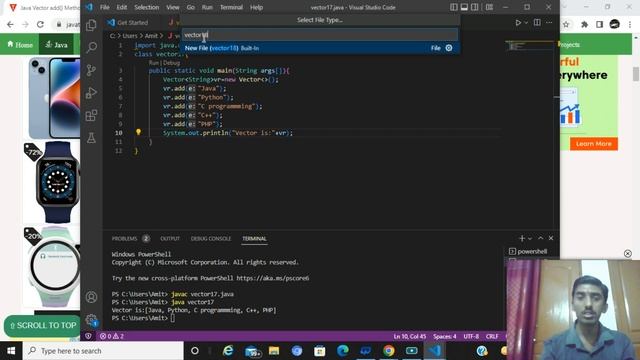Screen dimensions: 640x360
Task: Run the Java file with play button
Action: point(518,23)
